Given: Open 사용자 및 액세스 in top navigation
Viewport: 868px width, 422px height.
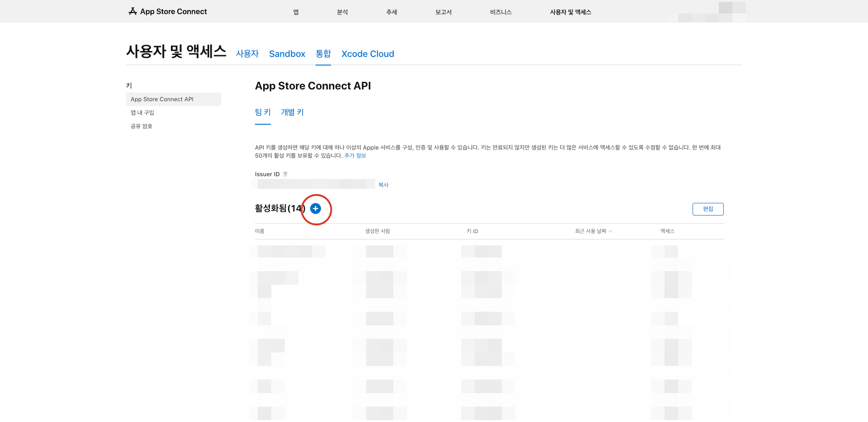Looking at the screenshot, I should [x=571, y=12].
